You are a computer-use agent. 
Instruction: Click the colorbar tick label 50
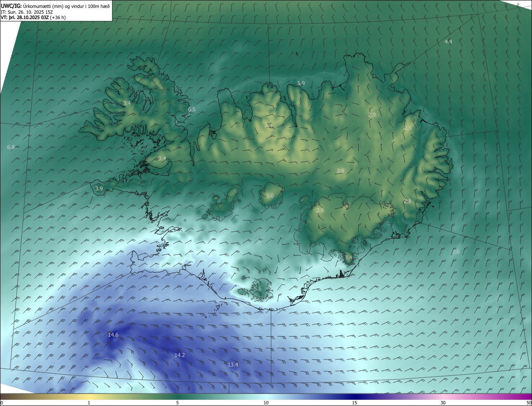529,403
